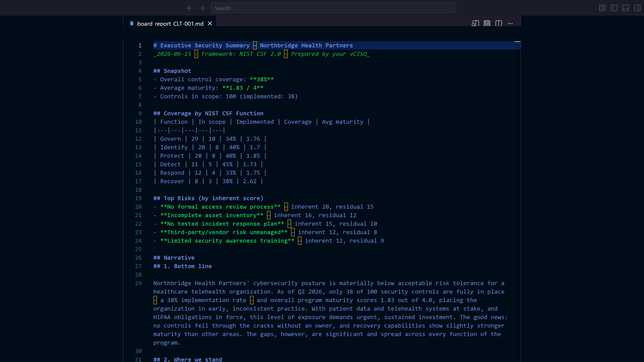The image size is (644, 362).
Task: Click No tested incident response plan
Action: pyautogui.click(x=222, y=224)
